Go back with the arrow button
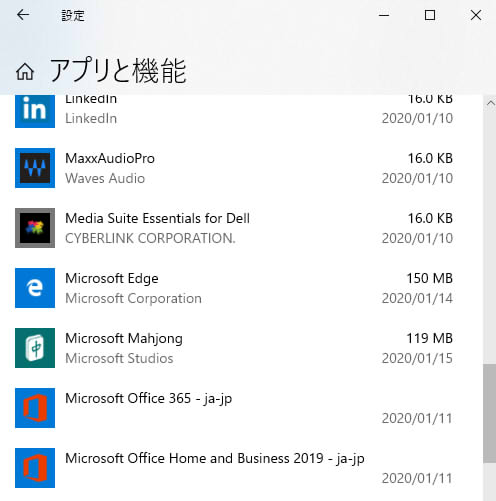Screen dimensions: 496x501 pos(23,15)
